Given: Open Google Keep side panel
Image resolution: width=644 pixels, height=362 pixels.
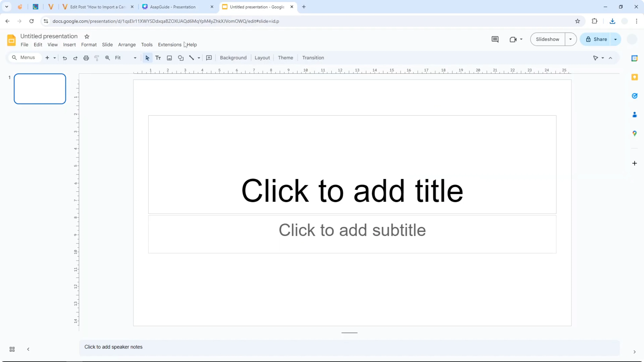Looking at the screenshot, I should [x=635, y=77].
